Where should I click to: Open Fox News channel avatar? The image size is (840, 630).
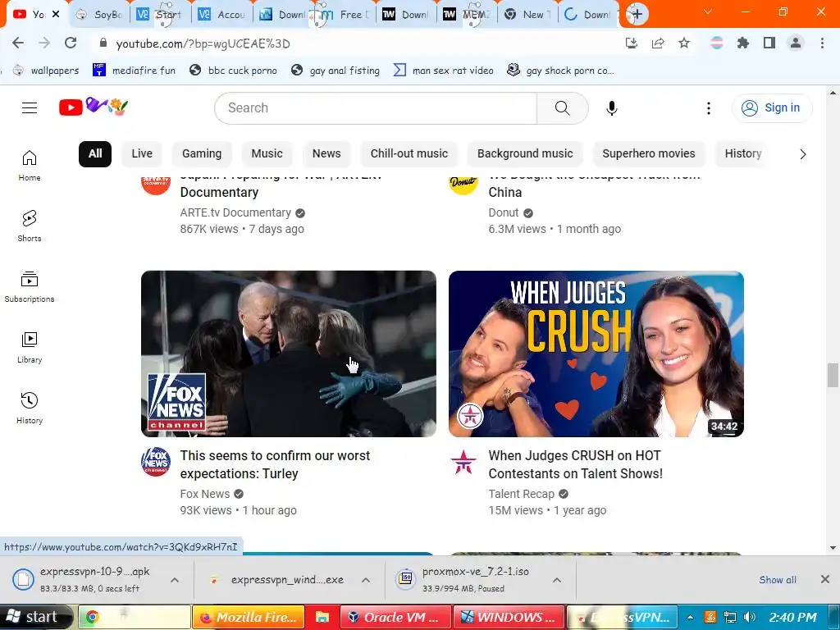click(156, 461)
